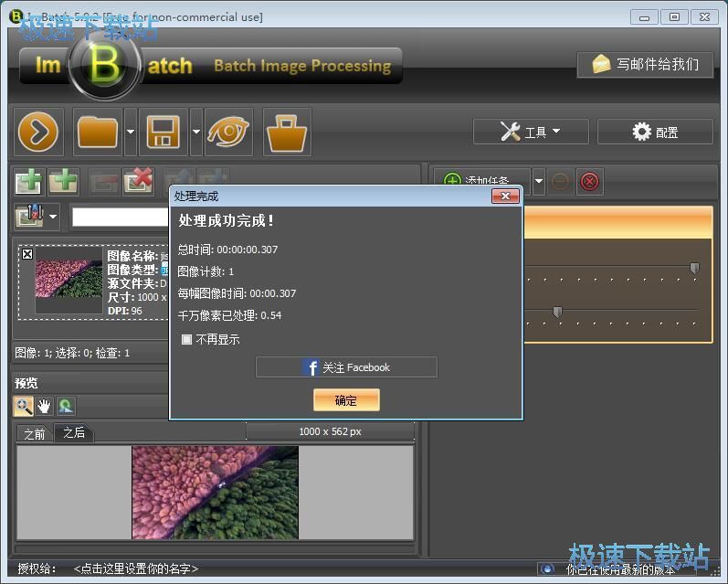728x584 pixels.
Task: Select the magnifier zoom tool in preview
Action: (23, 406)
